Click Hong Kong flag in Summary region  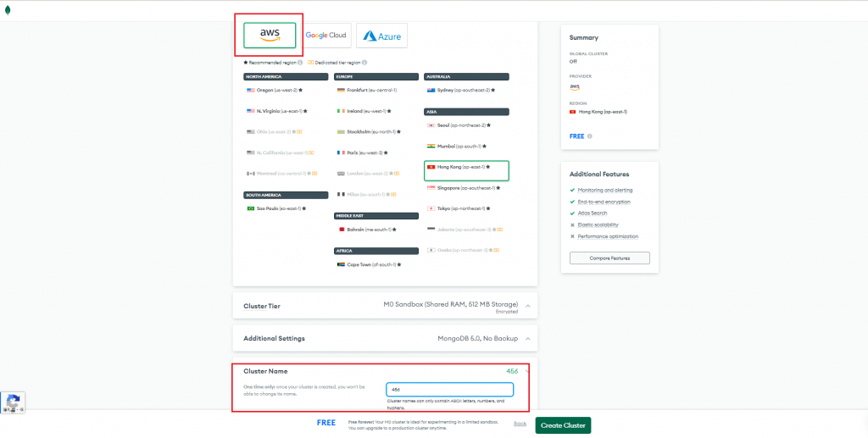click(572, 112)
